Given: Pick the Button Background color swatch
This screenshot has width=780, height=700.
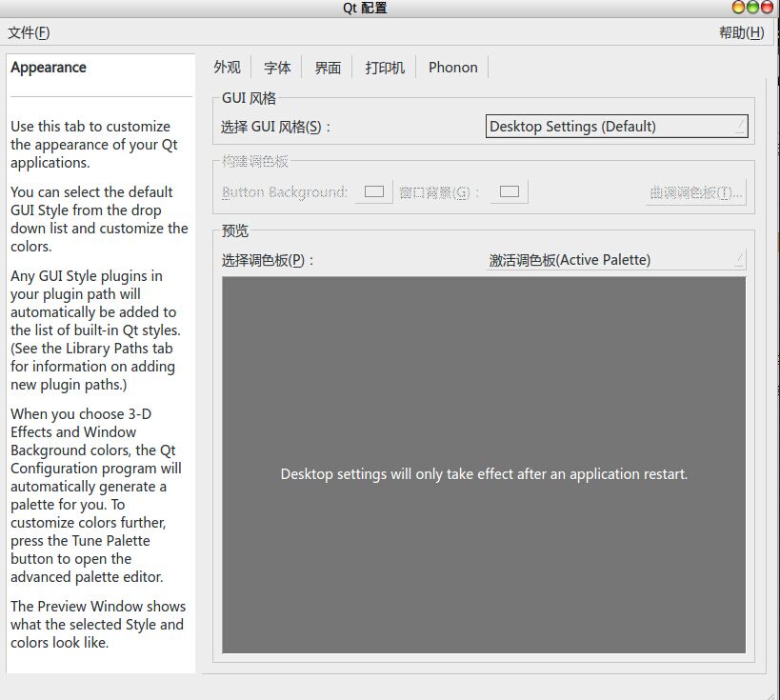Looking at the screenshot, I should tap(374, 192).
